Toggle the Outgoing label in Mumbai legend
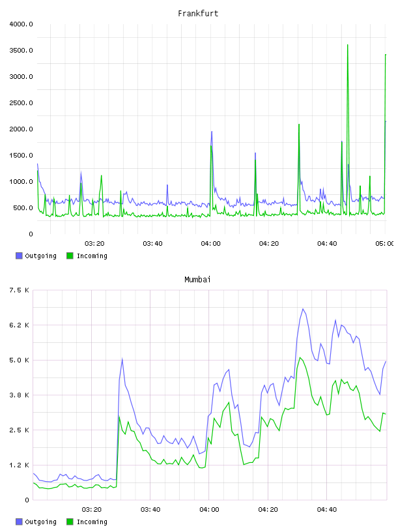396x532 pixels. point(40,522)
